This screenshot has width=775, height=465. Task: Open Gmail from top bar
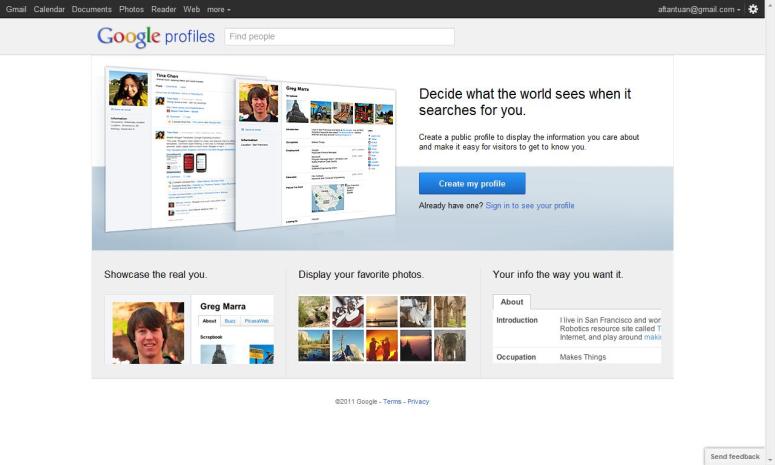(16, 9)
